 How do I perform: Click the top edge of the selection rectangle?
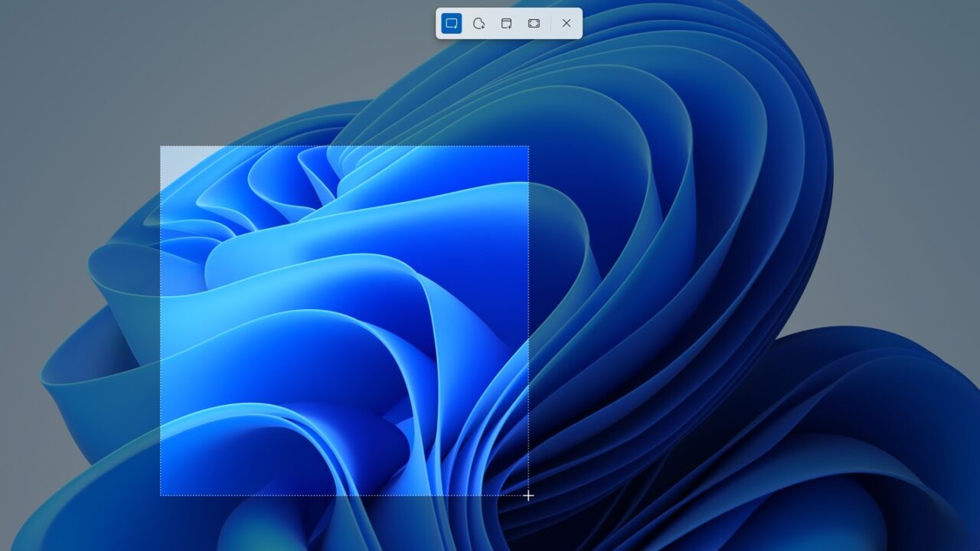(x=345, y=146)
